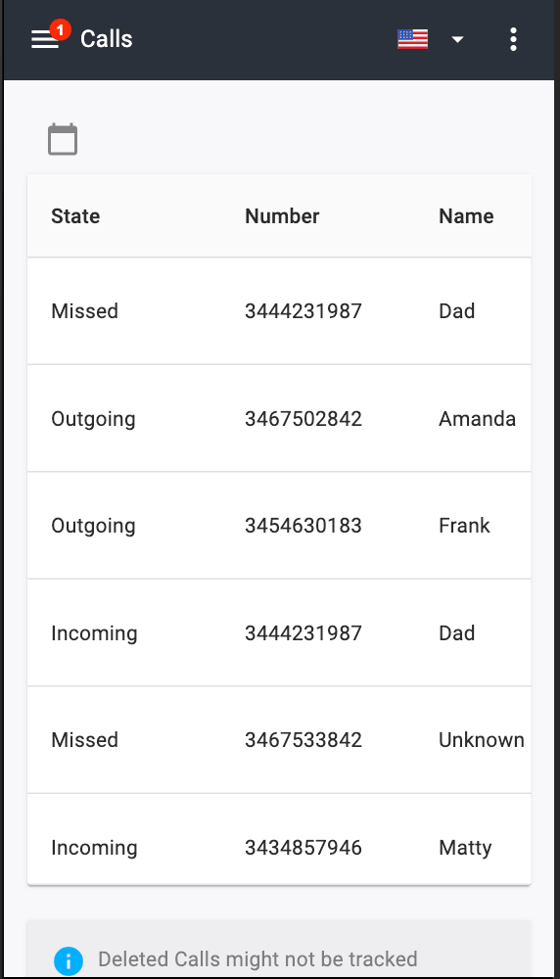Expand the language dropdown arrow
This screenshot has width=560, height=979.
[457, 39]
